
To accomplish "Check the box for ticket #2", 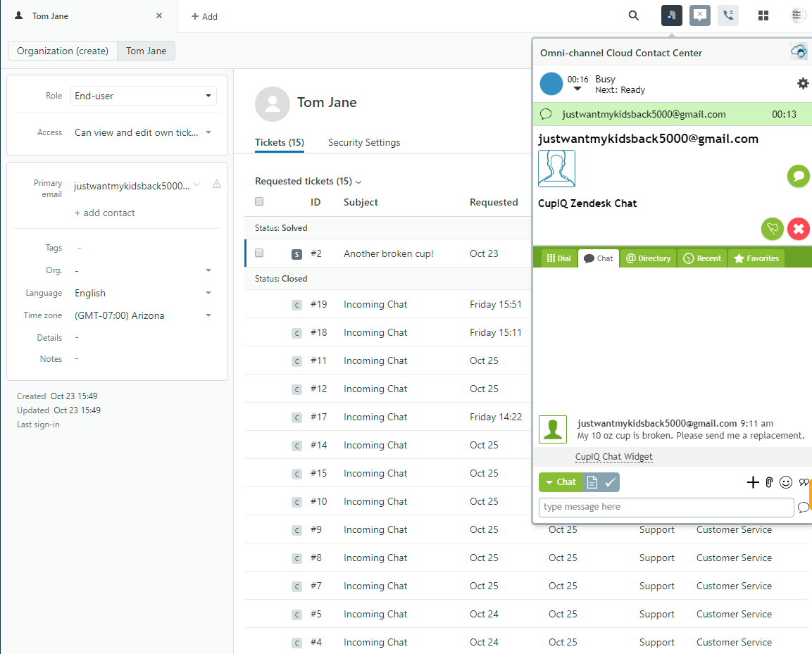I will pos(259,253).
